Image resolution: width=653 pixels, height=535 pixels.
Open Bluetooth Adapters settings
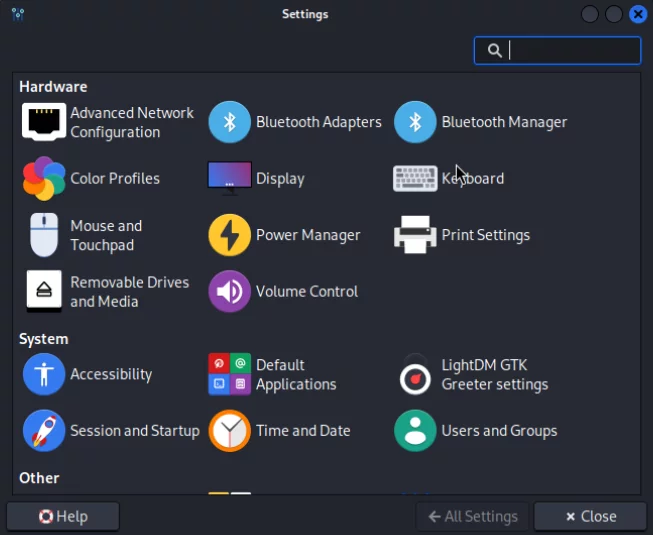(295, 122)
